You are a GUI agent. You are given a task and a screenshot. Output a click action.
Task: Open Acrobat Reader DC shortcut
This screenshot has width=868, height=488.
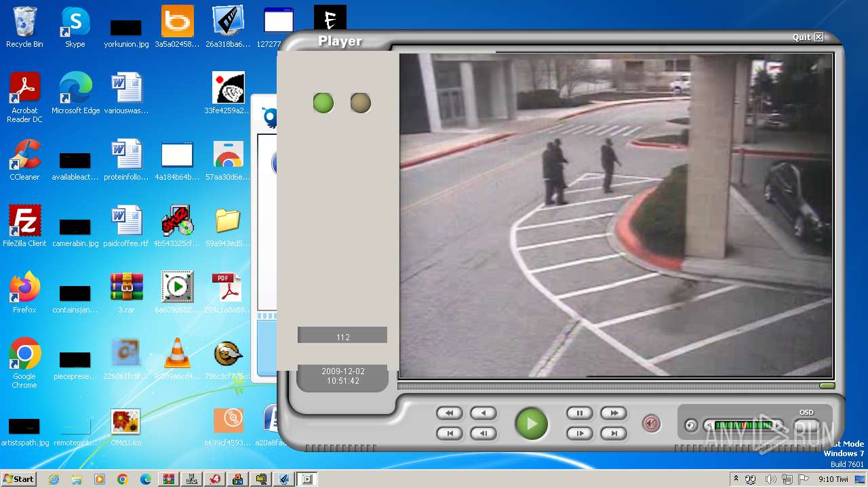(x=24, y=98)
